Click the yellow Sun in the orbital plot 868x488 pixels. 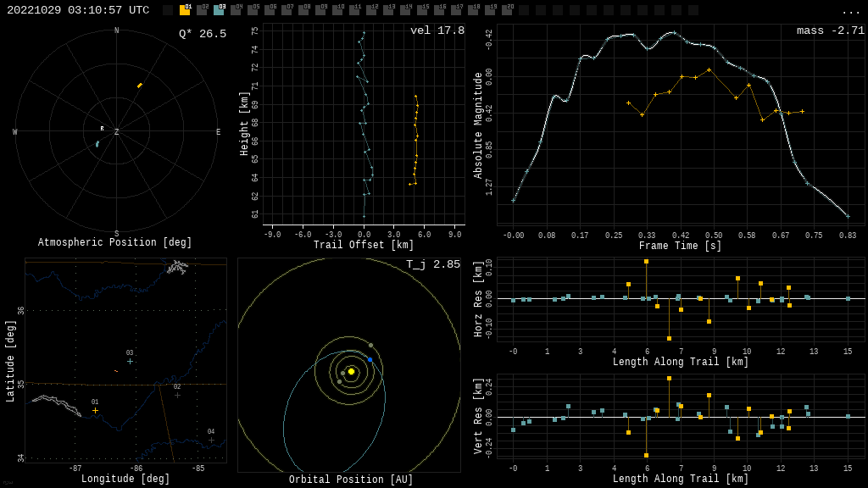[x=351, y=371]
